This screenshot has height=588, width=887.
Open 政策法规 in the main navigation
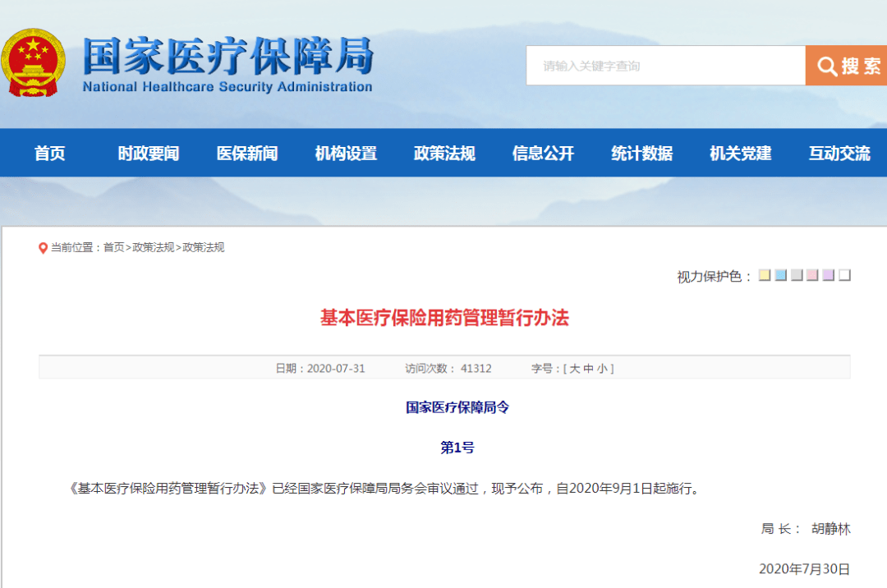[444, 154]
